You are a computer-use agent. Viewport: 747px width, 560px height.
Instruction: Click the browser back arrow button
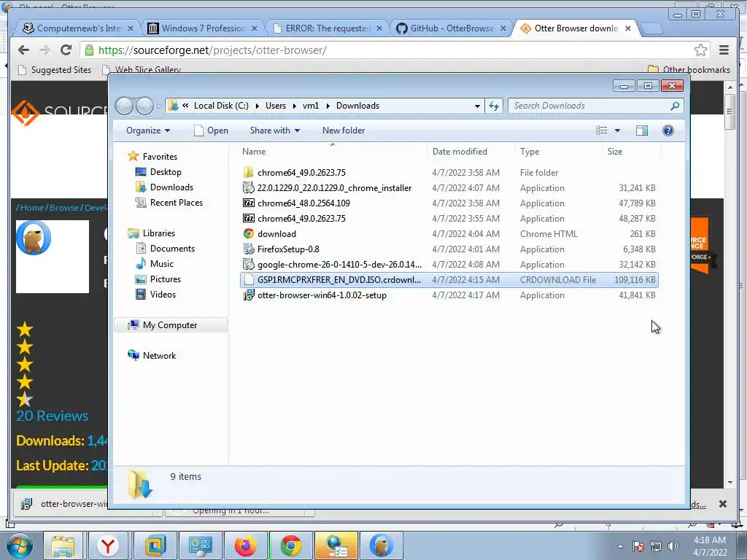[24, 50]
